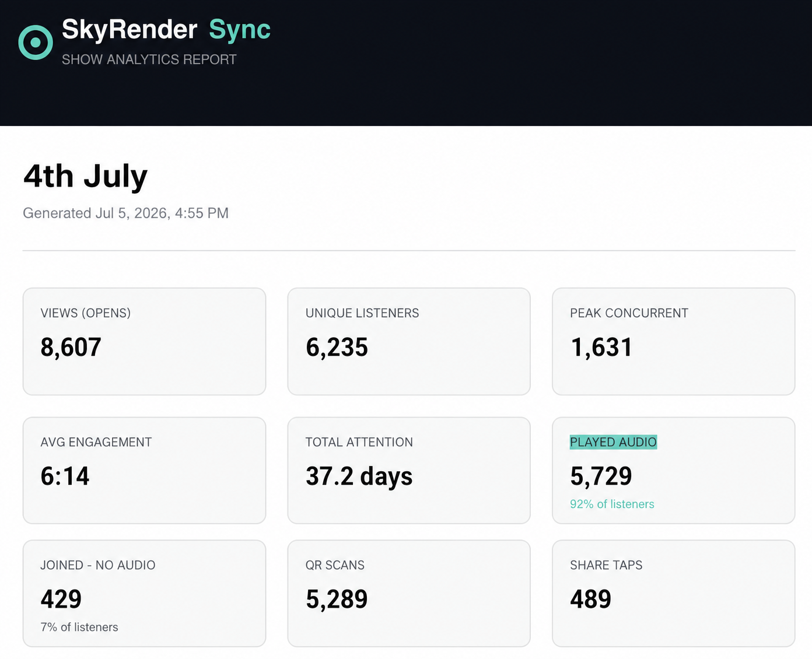Click the 4th July heading
Image resolution: width=812 pixels, height=659 pixels.
coord(85,176)
